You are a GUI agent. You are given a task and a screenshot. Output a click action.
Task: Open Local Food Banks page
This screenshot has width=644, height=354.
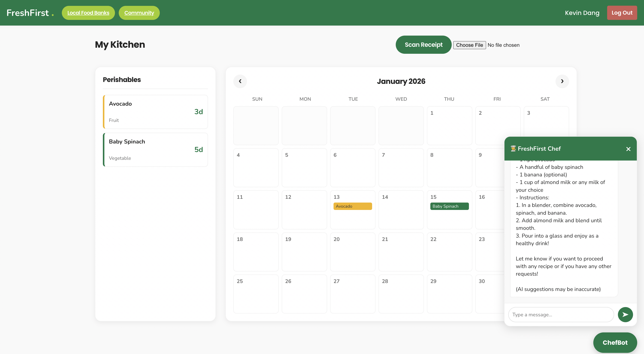[88, 13]
